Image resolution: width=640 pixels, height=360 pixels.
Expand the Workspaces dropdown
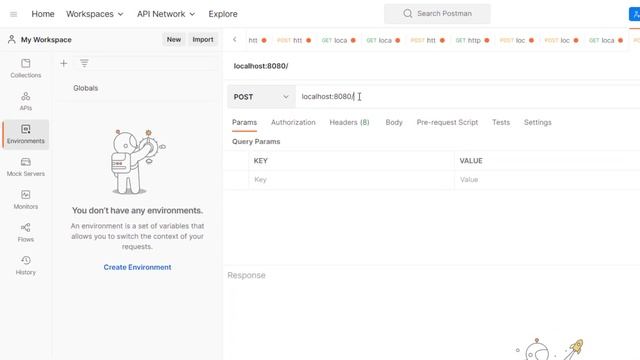click(x=95, y=14)
